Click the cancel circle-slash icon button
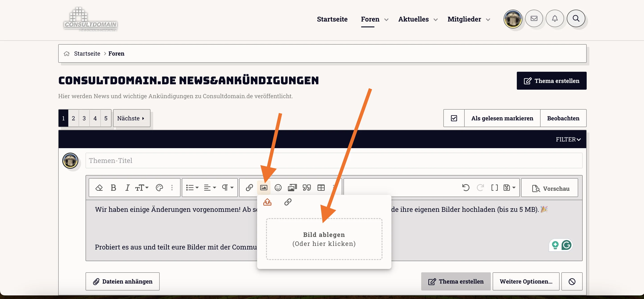The image size is (644, 299). (572, 282)
